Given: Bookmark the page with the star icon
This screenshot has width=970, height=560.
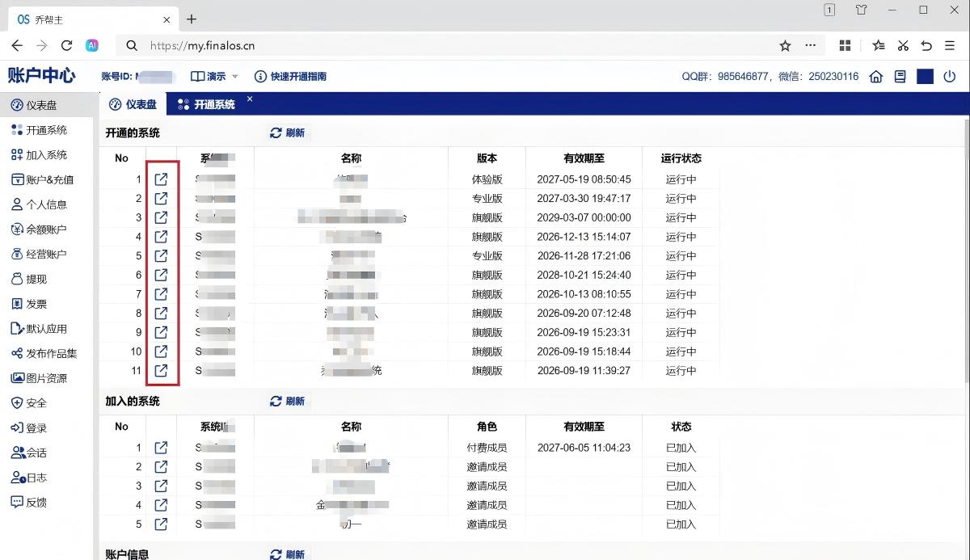Looking at the screenshot, I should point(785,46).
